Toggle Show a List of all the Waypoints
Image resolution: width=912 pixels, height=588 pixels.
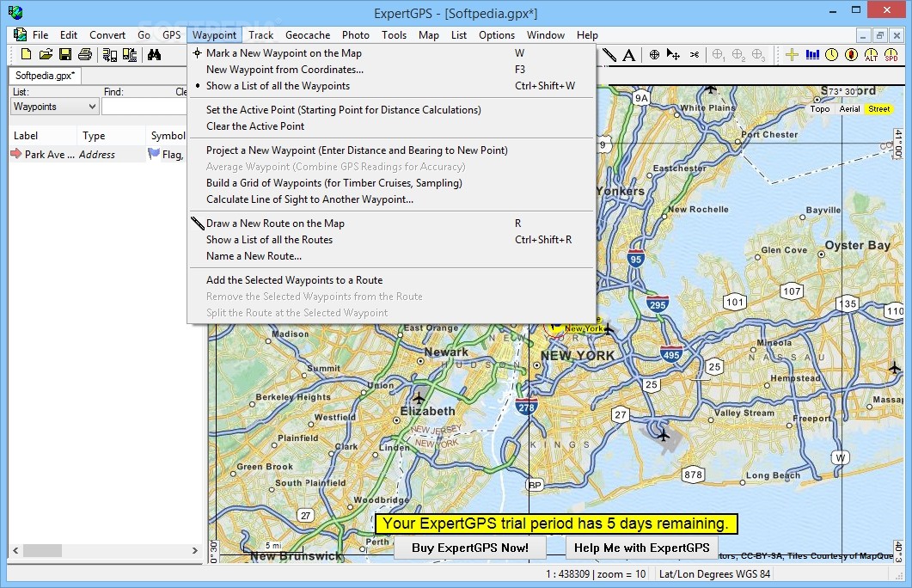click(391, 85)
